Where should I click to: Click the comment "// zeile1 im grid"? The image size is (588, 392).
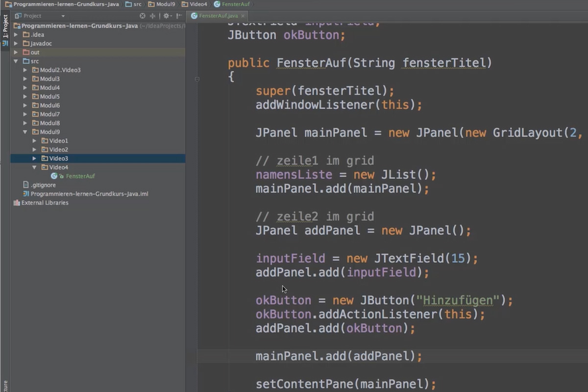point(315,161)
